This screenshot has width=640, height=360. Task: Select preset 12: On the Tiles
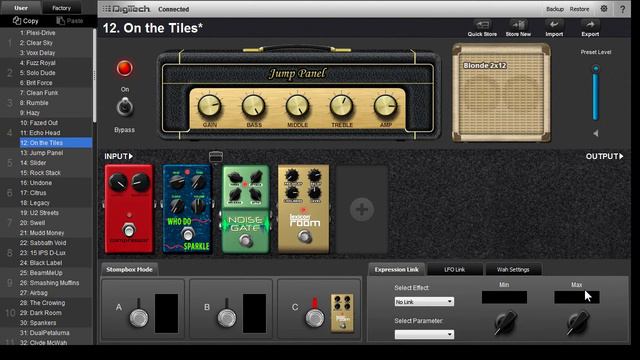point(56,143)
